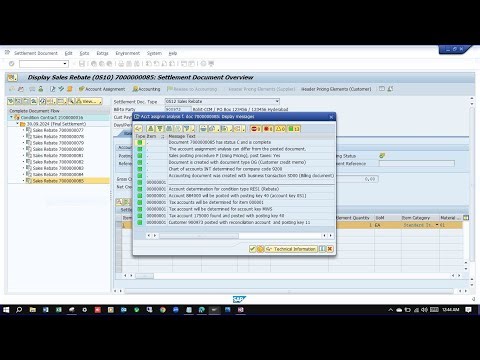Click the print icon in messages dialog toolbar
The height and width of the screenshot is (360, 480).
coord(203,128)
